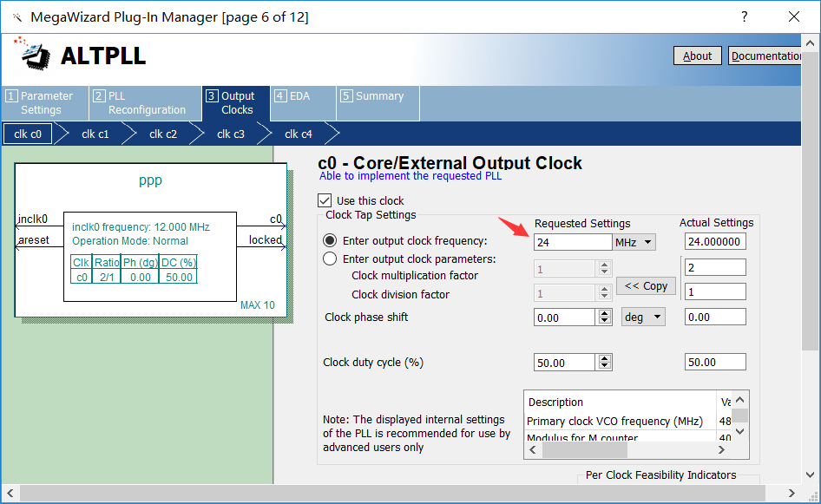Image resolution: width=821 pixels, height=504 pixels.
Task: Switch to Output Clocks tab
Action: click(236, 103)
